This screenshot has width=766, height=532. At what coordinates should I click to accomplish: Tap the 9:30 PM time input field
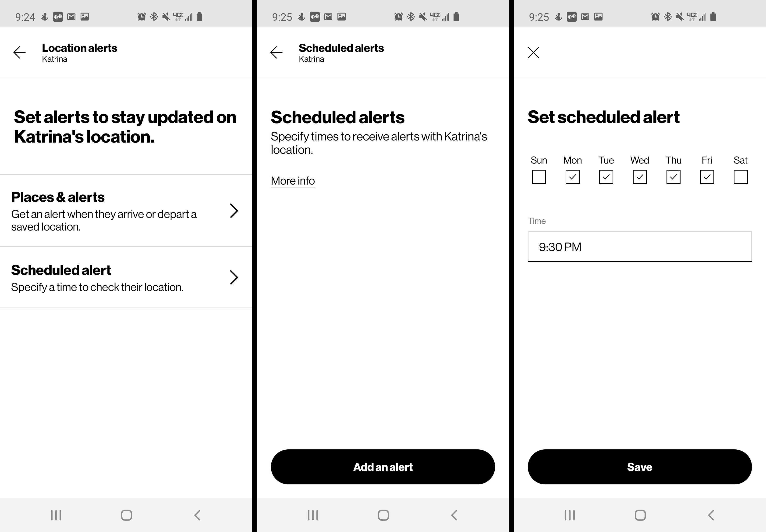pos(639,247)
